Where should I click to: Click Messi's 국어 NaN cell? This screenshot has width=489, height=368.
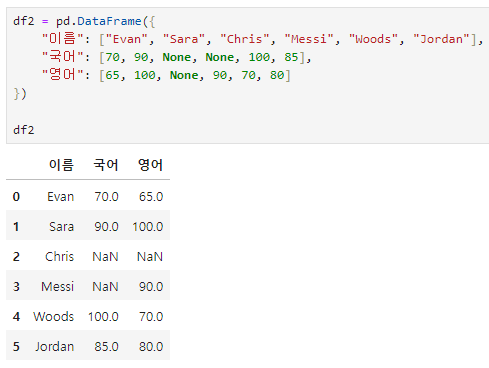105,287
